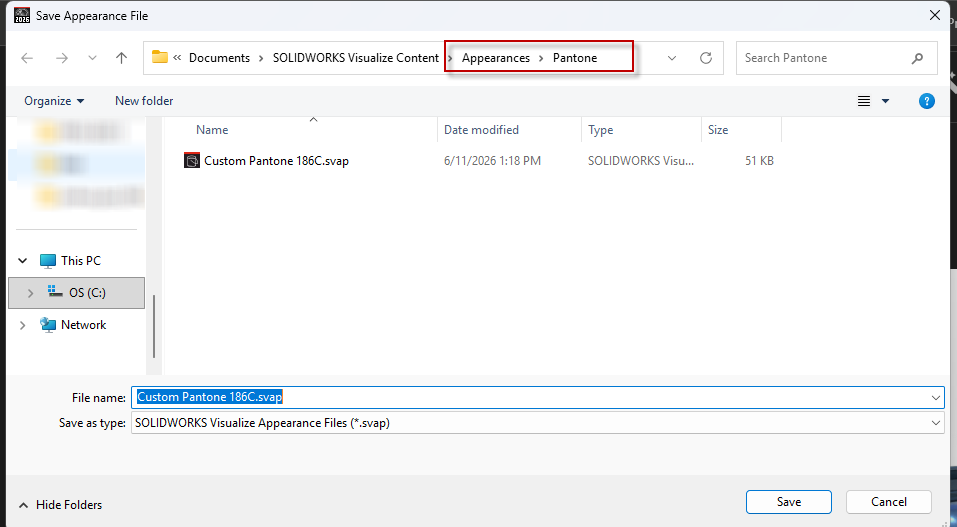Sort files by Name column
The height and width of the screenshot is (527, 957).
(212, 129)
